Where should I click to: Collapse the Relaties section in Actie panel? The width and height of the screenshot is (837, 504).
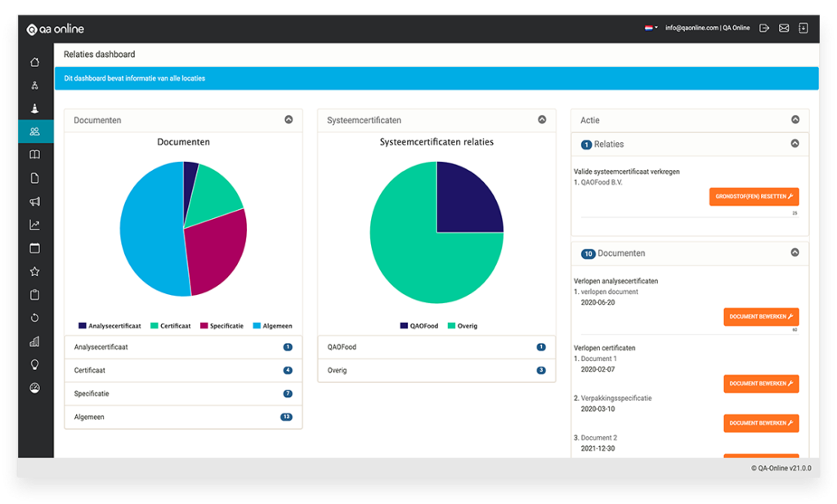pos(794,143)
